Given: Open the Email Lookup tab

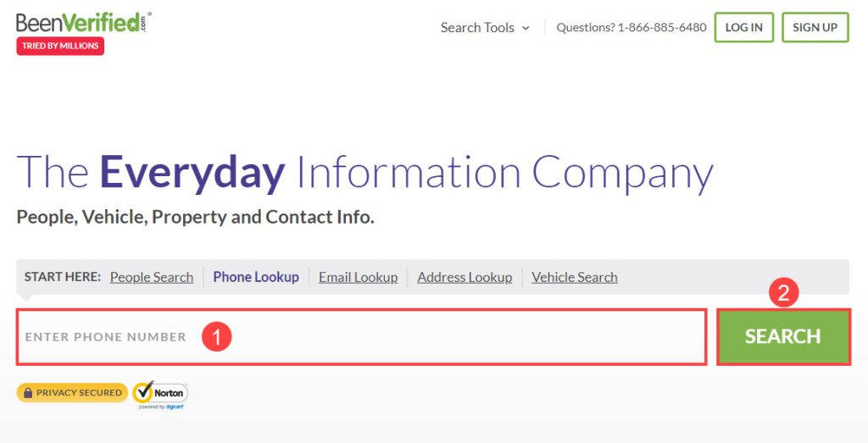Looking at the screenshot, I should pyautogui.click(x=358, y=277).
